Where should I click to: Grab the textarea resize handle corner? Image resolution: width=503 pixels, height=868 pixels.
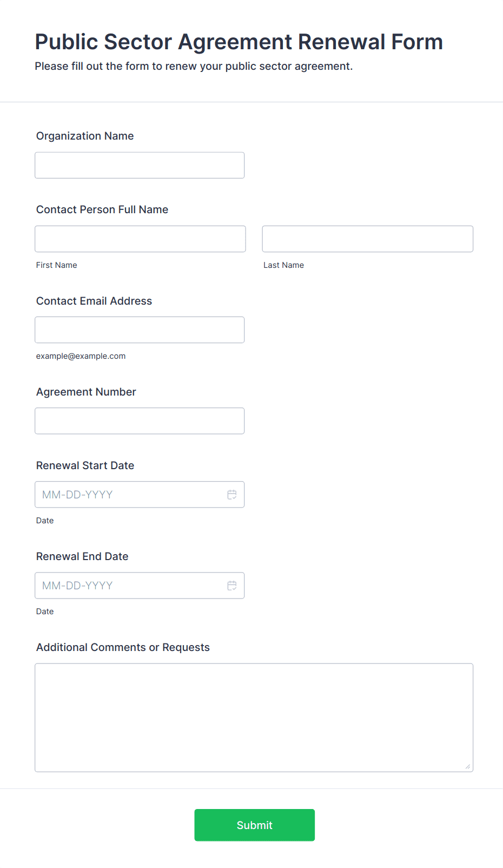468,766
